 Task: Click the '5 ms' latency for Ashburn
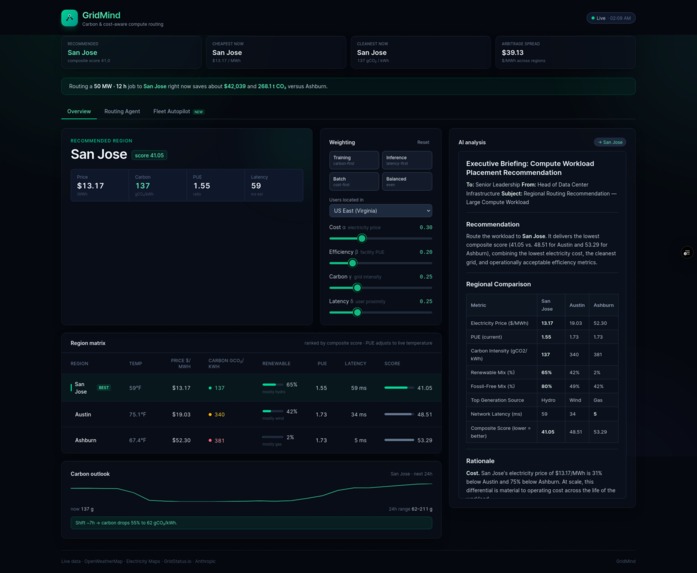pyautogui.click(x=361, y=440)
